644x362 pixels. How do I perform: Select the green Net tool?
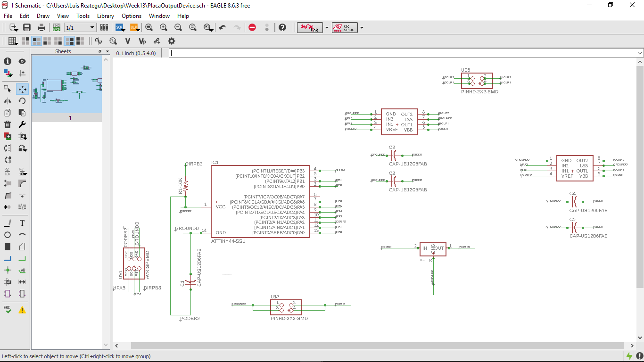coord(22,258)
